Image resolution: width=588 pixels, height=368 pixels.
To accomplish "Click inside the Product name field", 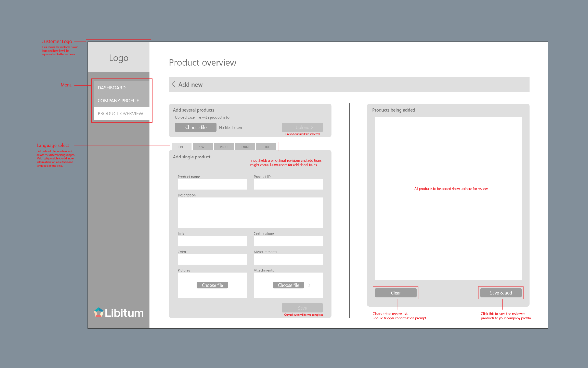I will click(x=212, y=184).
